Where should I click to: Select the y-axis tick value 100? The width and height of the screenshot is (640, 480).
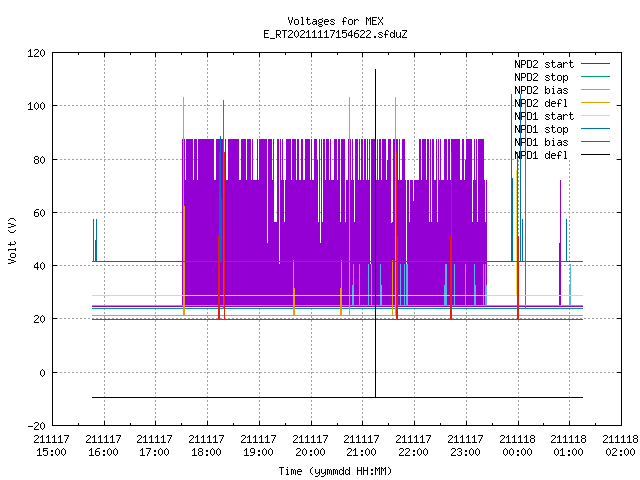[x=36, y=106]
